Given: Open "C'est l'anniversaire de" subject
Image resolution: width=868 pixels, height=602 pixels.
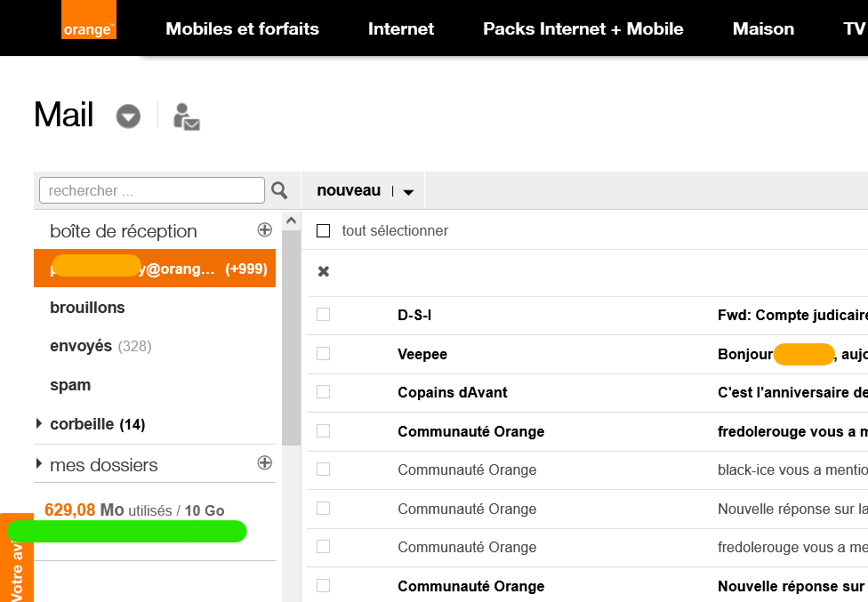Looking at the screenshot, I should point(792,392).
